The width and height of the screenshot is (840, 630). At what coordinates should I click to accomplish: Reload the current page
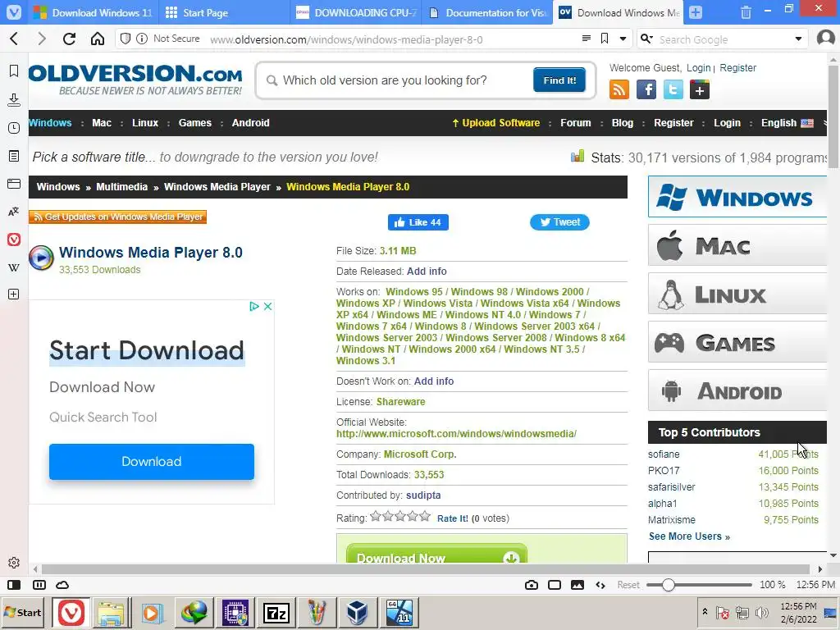coord(69,39)
